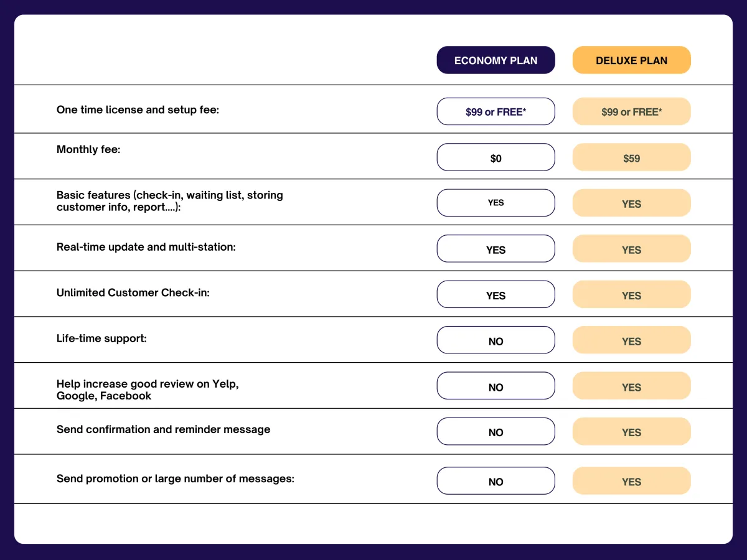The height and width of the screenshot is (560, 747).
Task: Select the Deluxe Plan header button
Action: [x=631, y=60]
